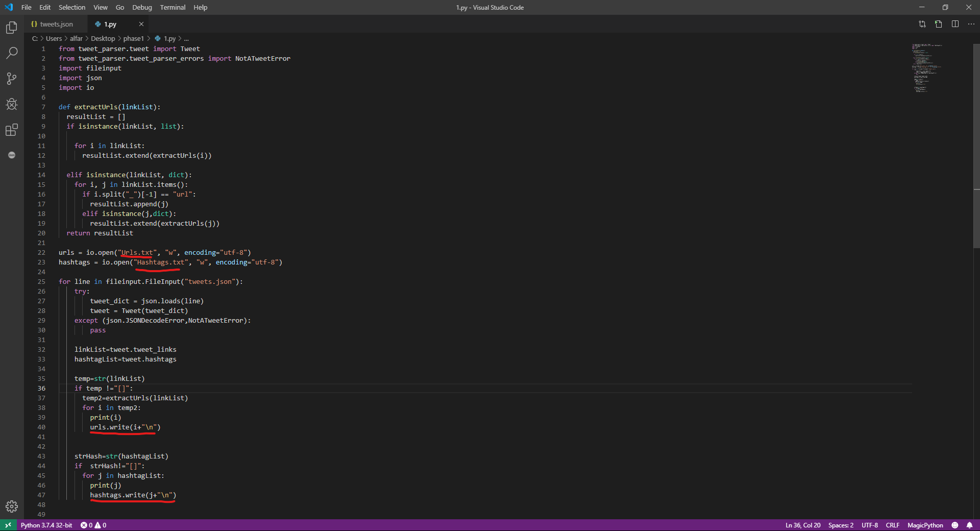The width and height of the screenshot is (980, 531).
Task: Click the "tweets.json" string on line 25
Action: click(x=210, y=281)
